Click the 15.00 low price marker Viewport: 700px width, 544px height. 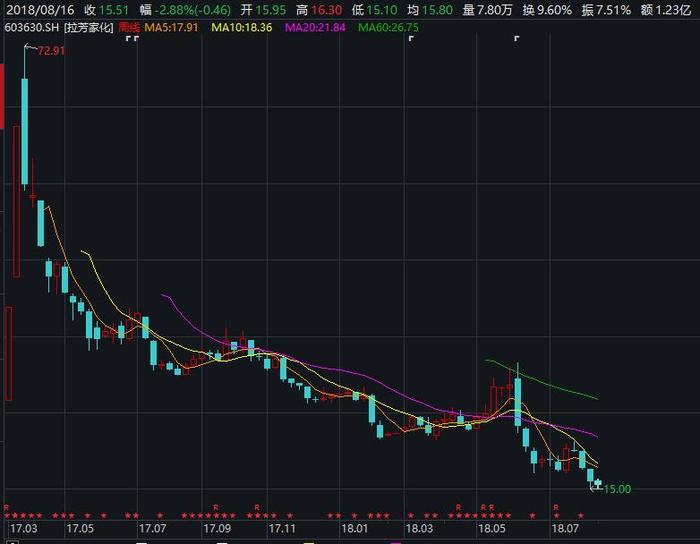point(618,489)
